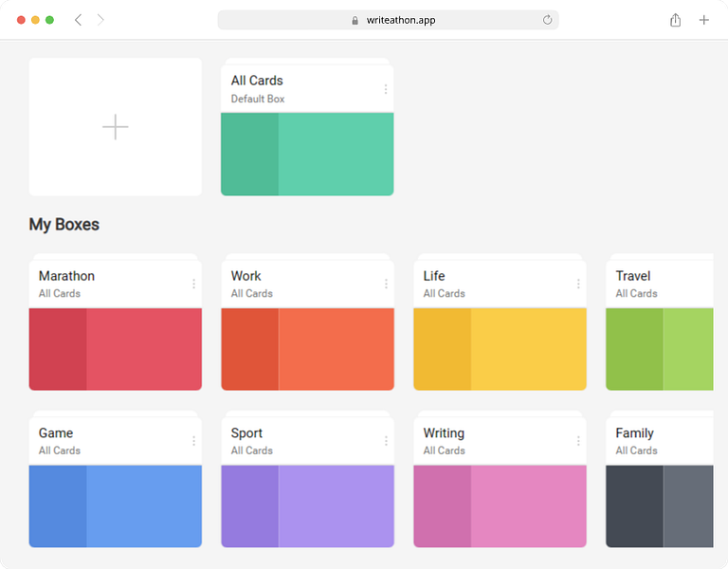Go forward using the browser forward arrow
This screenshot has width=728, height=569.
coord(100,20)
